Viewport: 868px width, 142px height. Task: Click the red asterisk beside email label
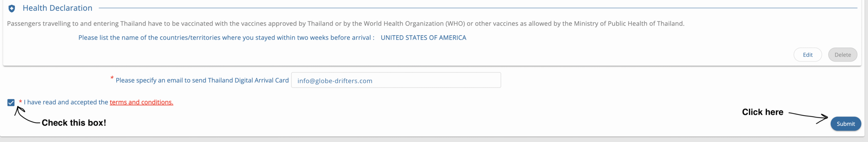click(x=112, y=78)
